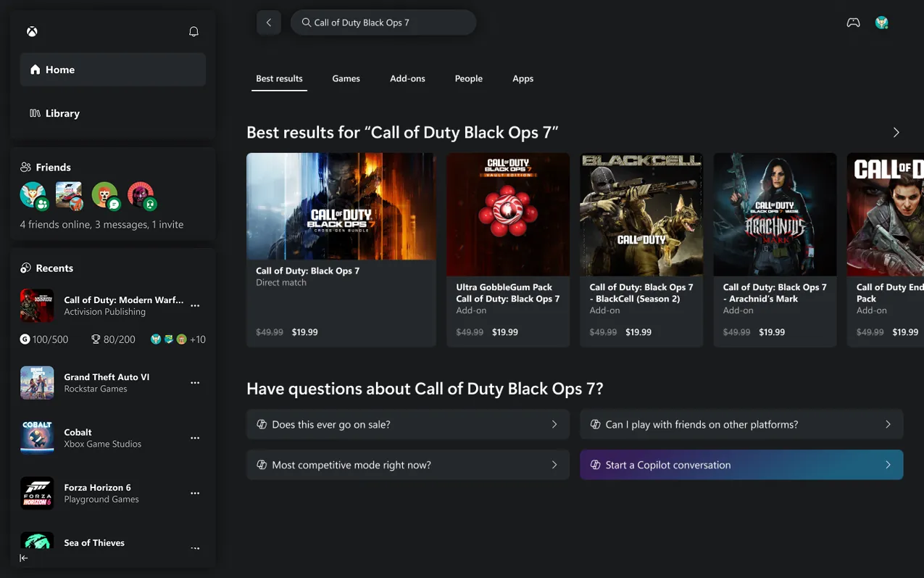Switch to the Add-ons tab
The width and height of the screenshot is (924, 578).
407,78
